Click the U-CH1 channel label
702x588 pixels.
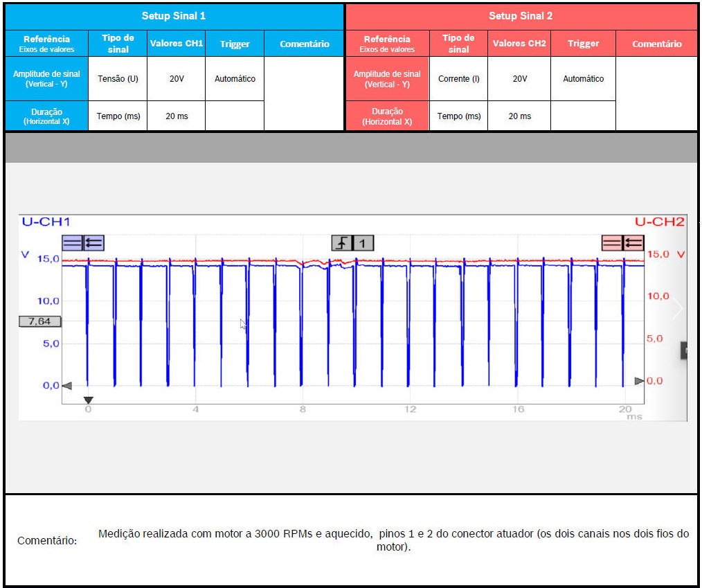coord(46,222)
